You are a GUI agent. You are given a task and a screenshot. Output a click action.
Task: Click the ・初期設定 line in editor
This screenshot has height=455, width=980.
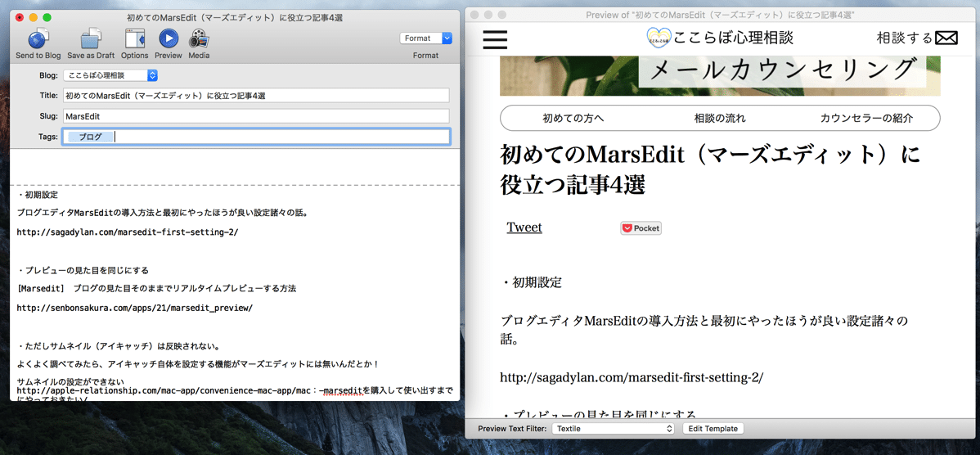click(x=38, y=195)
